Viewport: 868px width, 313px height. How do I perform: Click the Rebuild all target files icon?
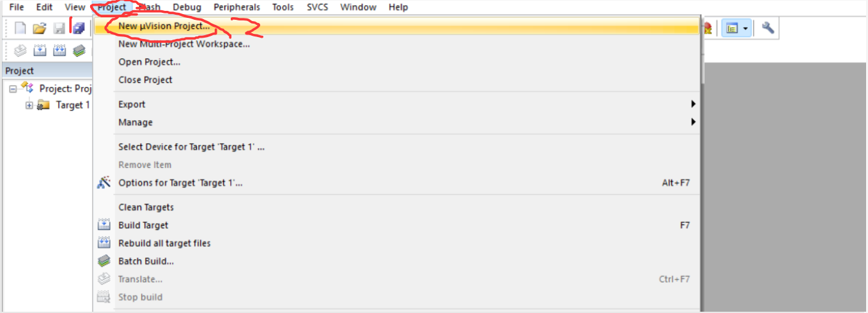point(104,243)
